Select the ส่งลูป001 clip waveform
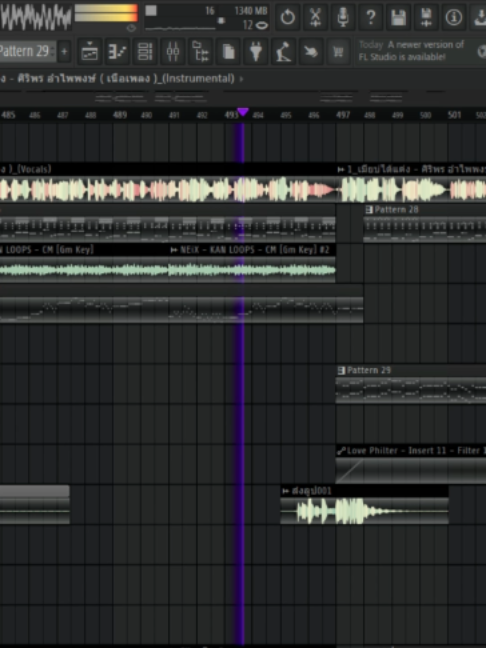 coord(364,511)
